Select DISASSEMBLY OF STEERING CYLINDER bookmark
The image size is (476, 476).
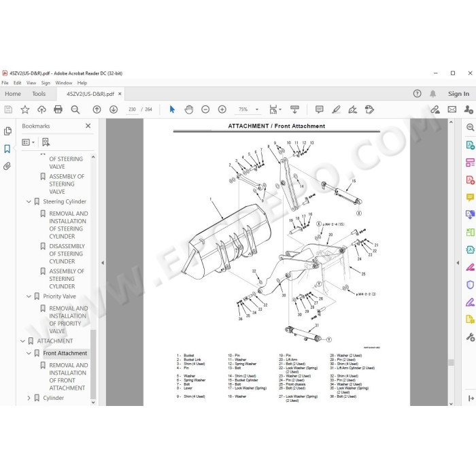[x=67, y=254]
